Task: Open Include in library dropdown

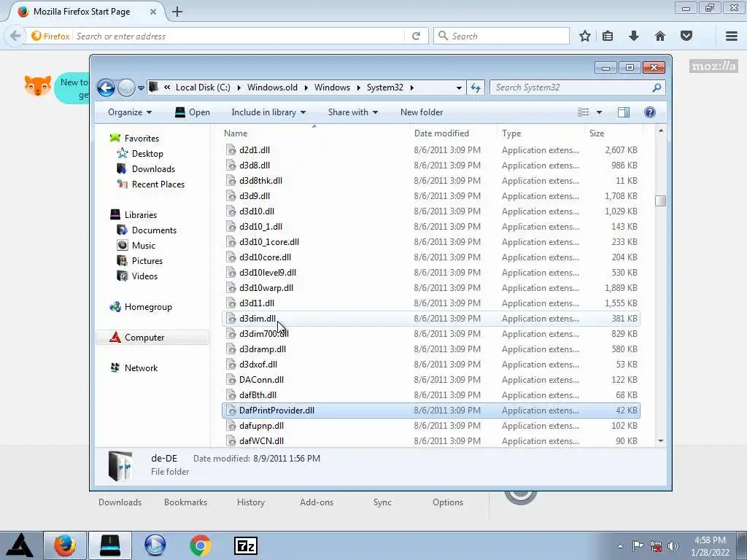Action: click(x=268, y=112)
